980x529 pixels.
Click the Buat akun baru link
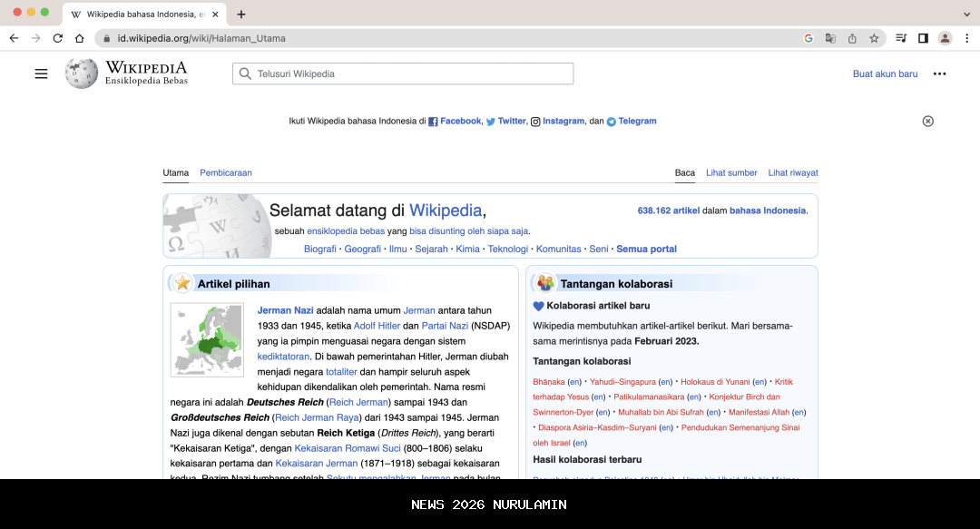[x=885, y=73]
